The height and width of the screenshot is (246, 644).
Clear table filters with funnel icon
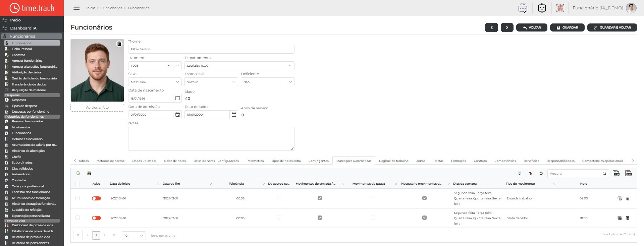(x=530, y=173)
